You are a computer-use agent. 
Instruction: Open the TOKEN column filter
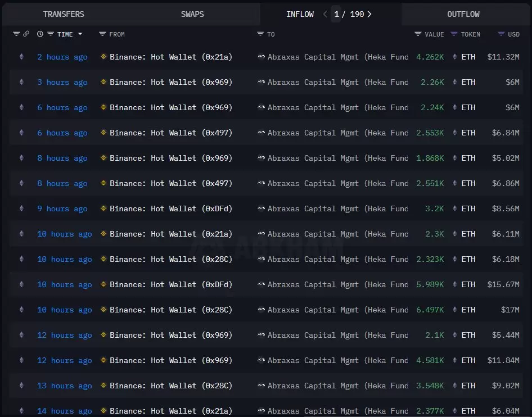click(454, 34)
